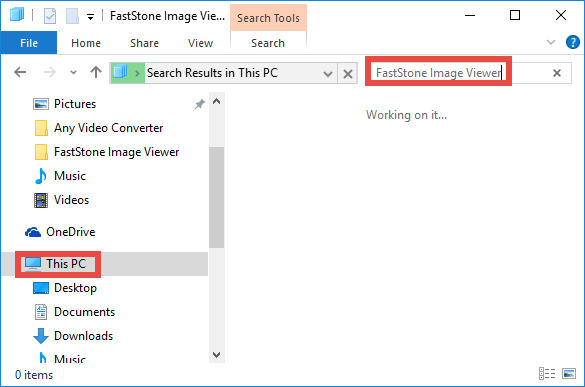Open Help with the question mark icon
585x387 pixels.
(572, 42)
